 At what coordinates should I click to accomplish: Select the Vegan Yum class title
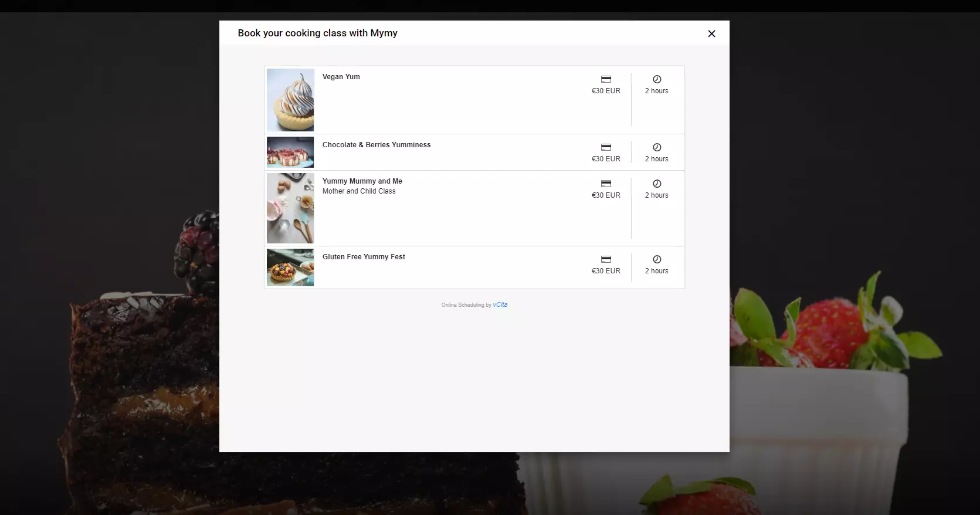click(x=341, y=77)
